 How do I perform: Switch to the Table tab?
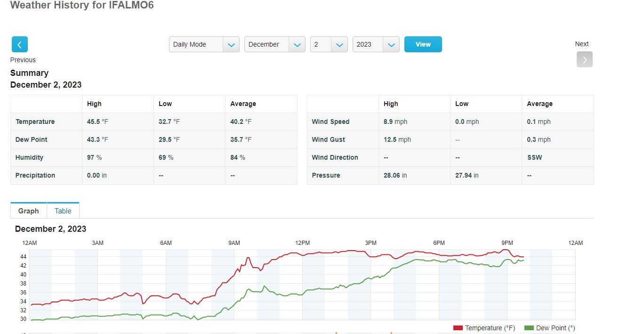pyautogui.click(x=63, y=211)
